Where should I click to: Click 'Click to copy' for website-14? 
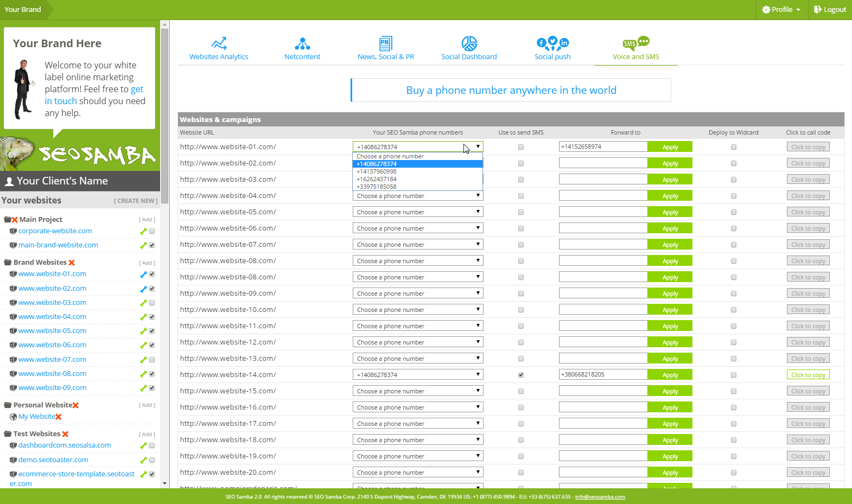pyautogui.click(x=808, y=375)
